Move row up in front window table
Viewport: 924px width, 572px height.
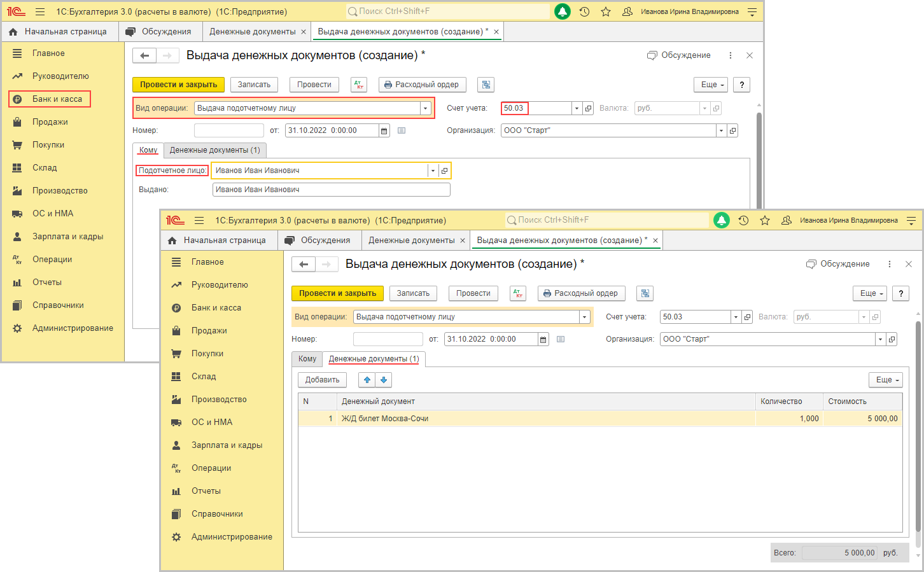(x=367, y=380)
